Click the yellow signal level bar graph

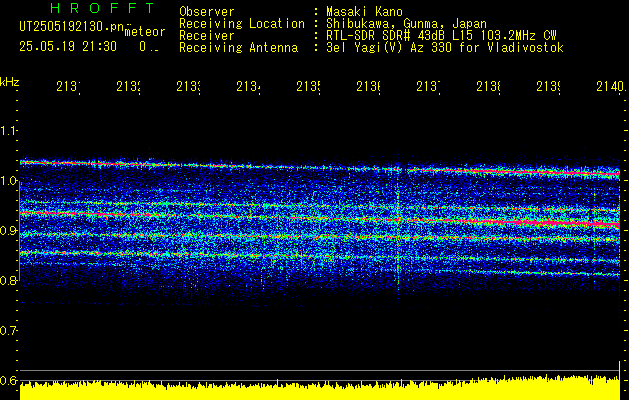pos(320,389)
